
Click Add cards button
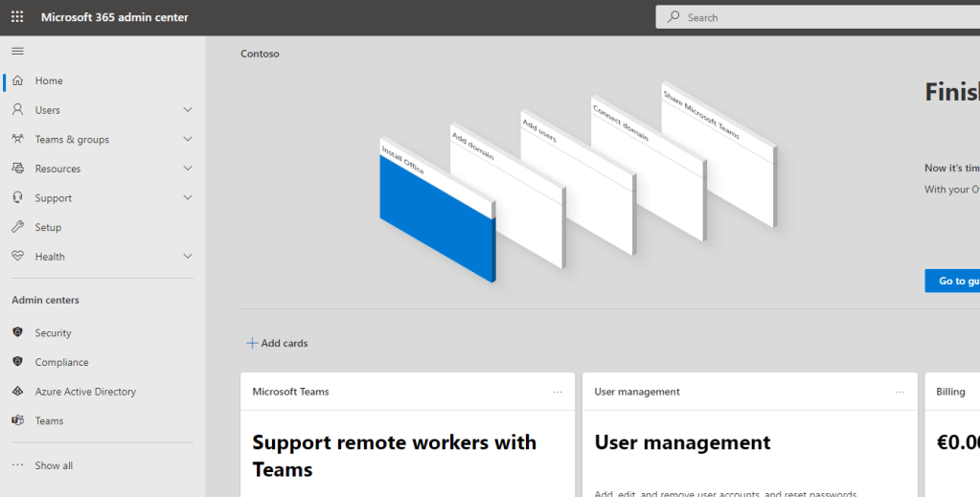[278, 343]
